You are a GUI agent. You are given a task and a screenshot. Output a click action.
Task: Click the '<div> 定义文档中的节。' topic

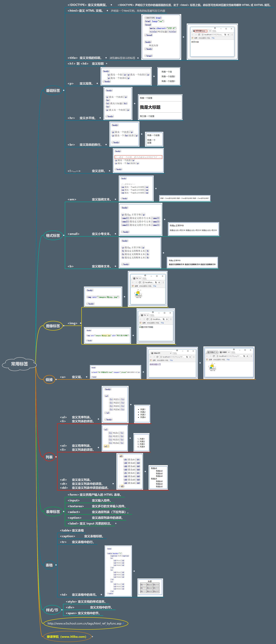coord(89,607)
